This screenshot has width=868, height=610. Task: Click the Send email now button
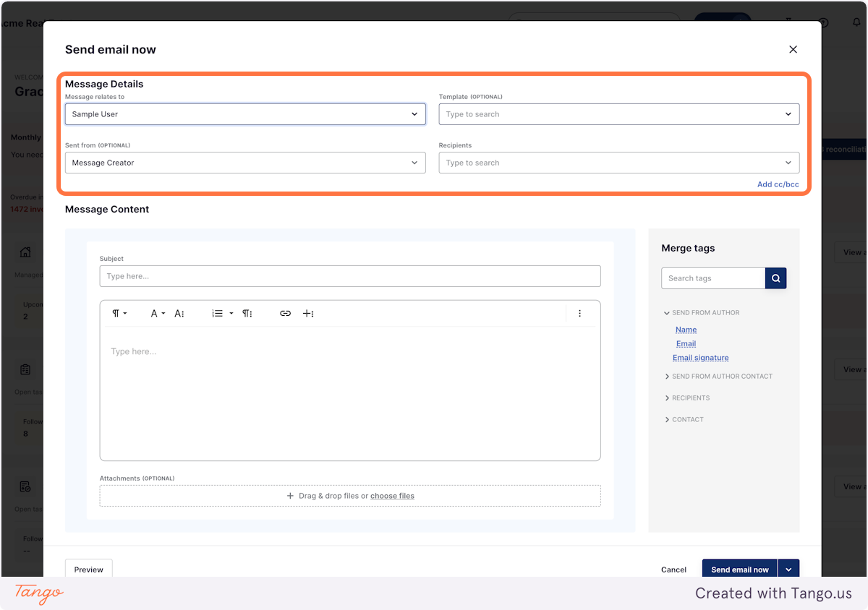pos(739,570)
